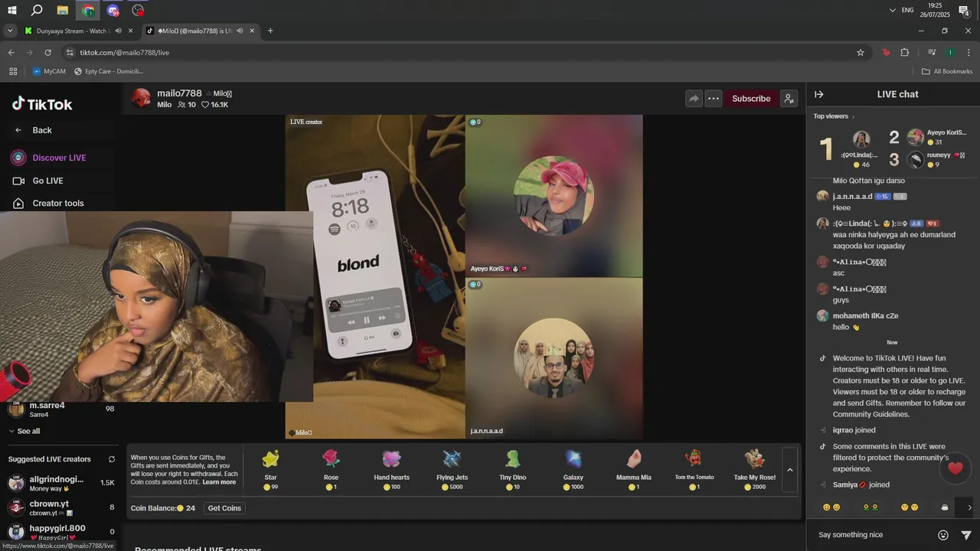The width and height of the screenshot is (980, 551).
Task: Reload the page in Chrome
Action: click(47, 53)
